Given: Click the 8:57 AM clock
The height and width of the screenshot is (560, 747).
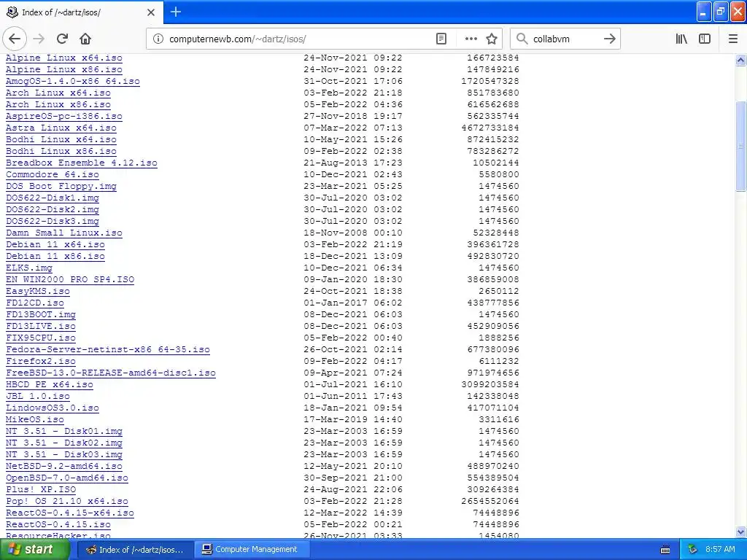Looking at the screenshot, I should pos(720,550).
